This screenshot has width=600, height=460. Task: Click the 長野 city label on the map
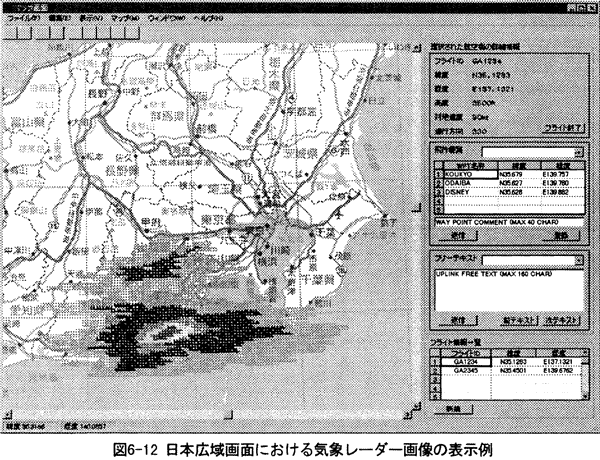98,93
